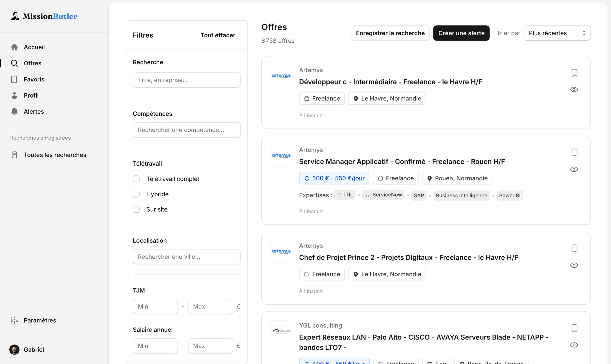Click Freelance tag on Service Manager offer
The height and width of the screenshot is (364, 611).
pyautogui.click(x=396, y=178)
